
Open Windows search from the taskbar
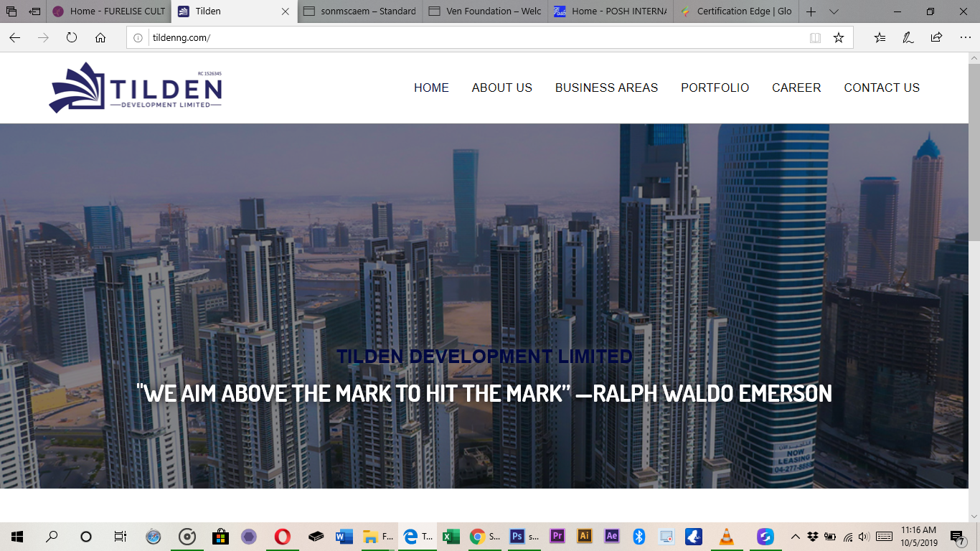tap(52, 537)
